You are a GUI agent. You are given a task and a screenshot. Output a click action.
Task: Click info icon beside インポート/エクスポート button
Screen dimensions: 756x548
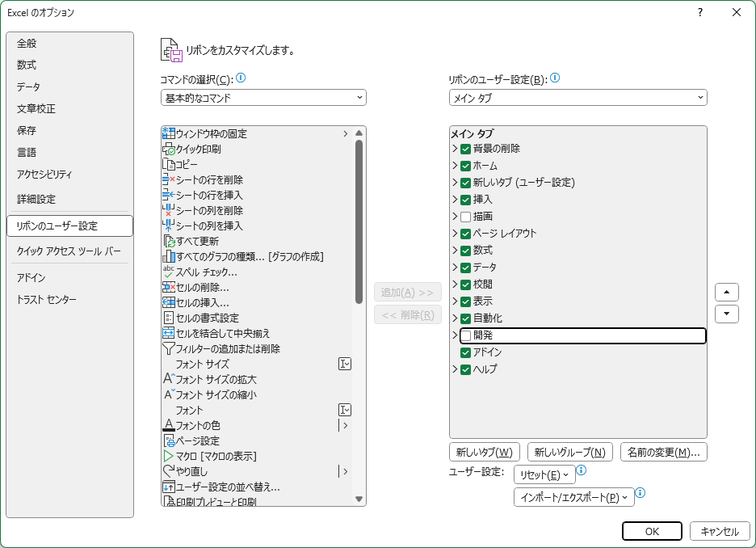tap(640, 492)
